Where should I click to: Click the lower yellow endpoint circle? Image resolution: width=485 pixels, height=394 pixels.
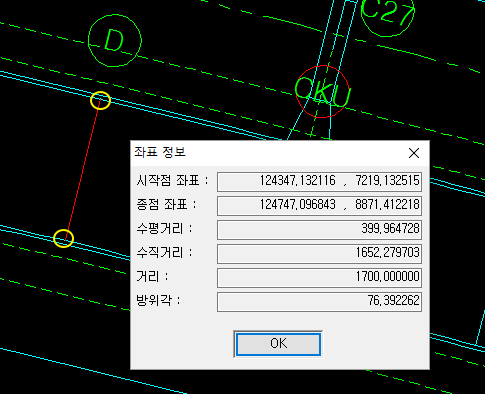[63, 238]
